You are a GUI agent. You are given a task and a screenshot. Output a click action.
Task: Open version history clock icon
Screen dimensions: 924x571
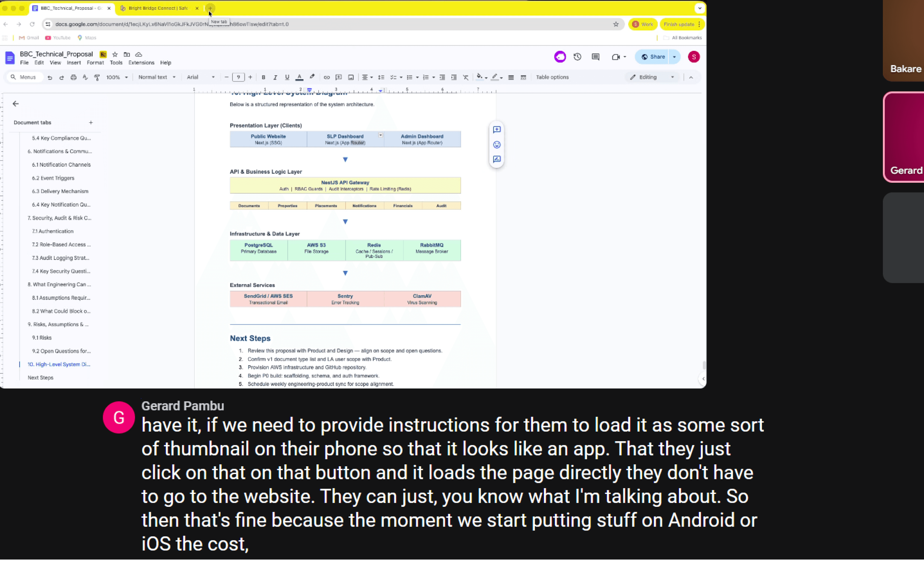click(577, 57)
